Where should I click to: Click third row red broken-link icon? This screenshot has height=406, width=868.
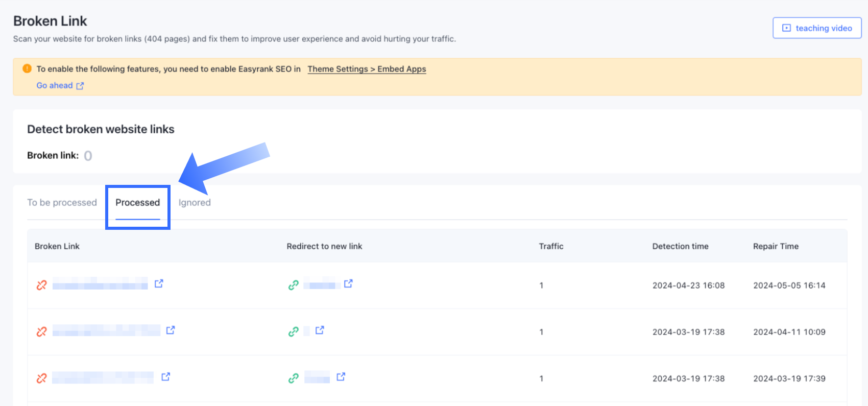(42, 378)
